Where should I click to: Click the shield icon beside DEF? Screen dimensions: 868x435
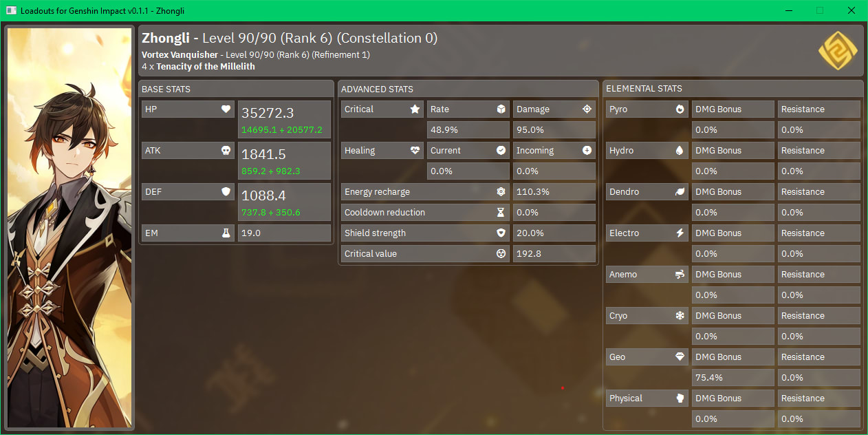point(226,192)
